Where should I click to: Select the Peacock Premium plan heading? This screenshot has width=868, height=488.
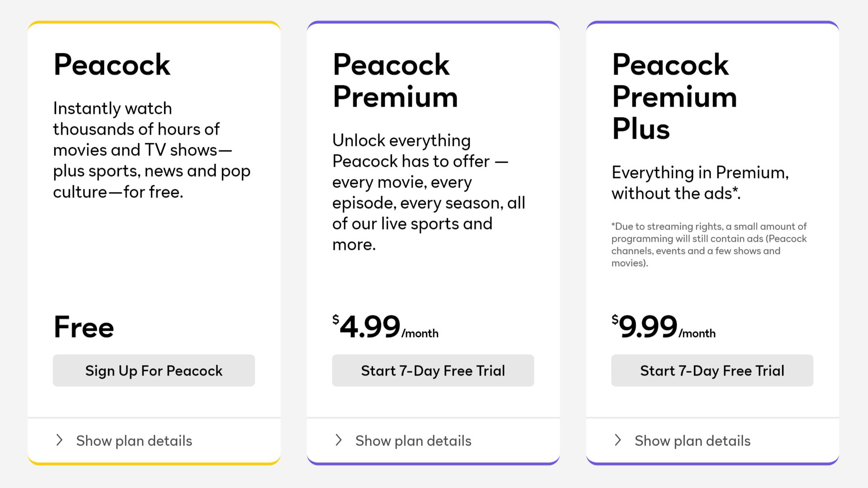(395, 80)
